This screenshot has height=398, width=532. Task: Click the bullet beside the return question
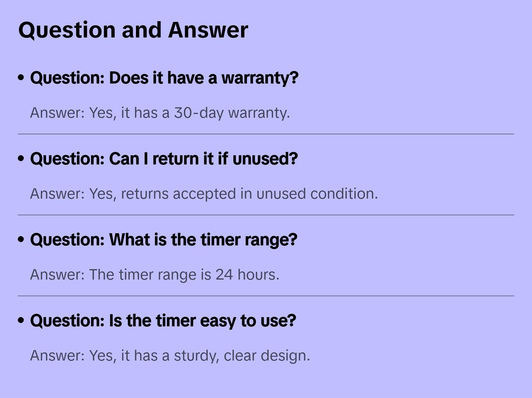[21, 159]
